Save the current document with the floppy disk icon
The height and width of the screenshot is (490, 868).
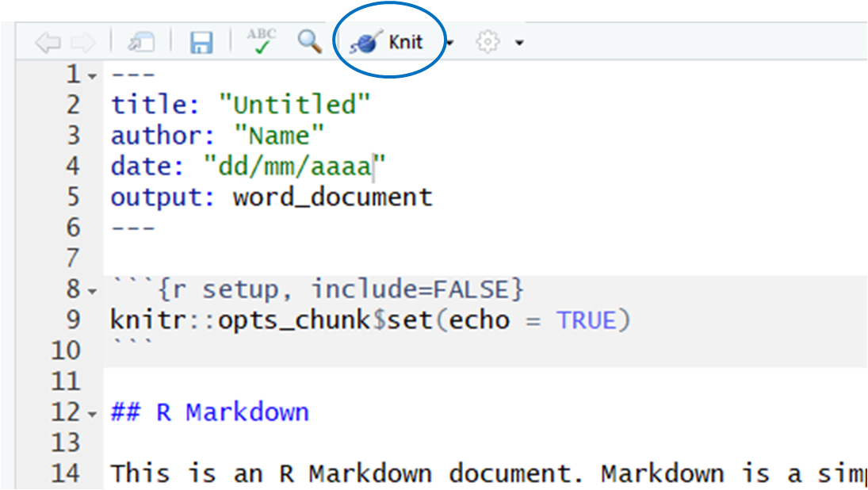pyautogui.click(x=201, y=43)
